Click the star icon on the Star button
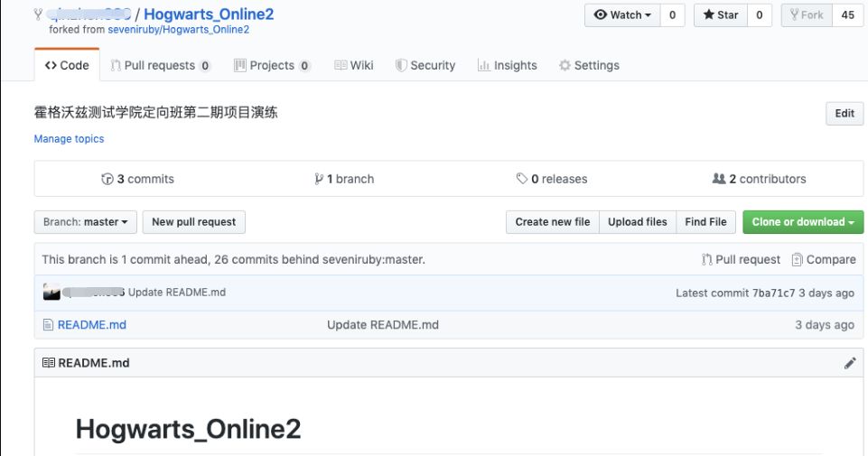868x456 pixels. tap(708, 15)
